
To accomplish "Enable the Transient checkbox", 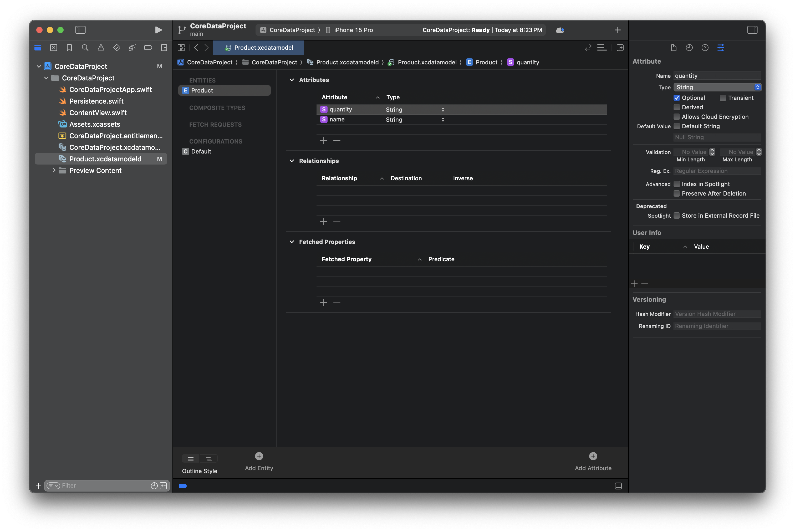I will [x=723, y=98].
